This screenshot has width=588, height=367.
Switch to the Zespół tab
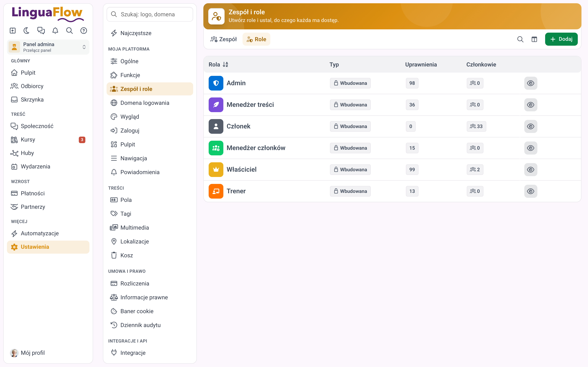224,39
